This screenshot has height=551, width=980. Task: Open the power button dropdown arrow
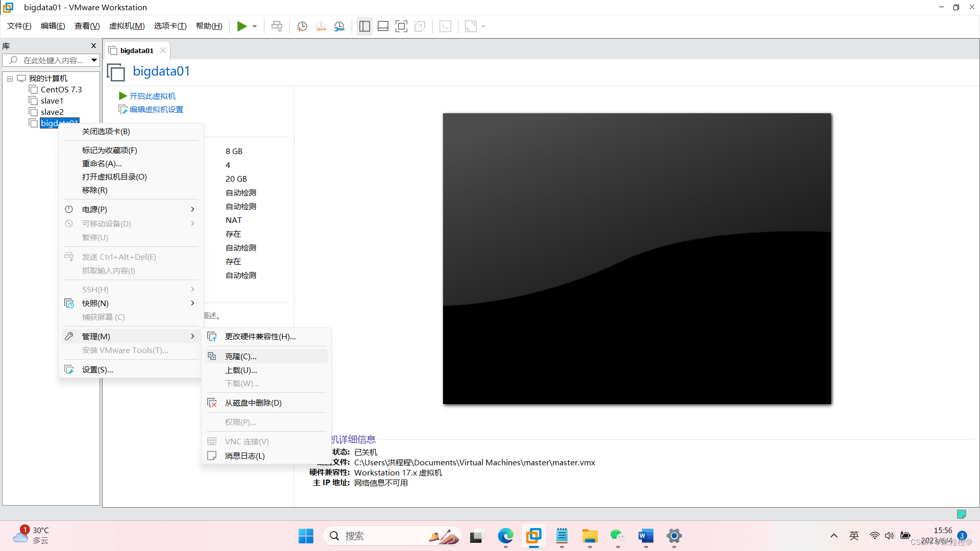[x=255, y=26]
